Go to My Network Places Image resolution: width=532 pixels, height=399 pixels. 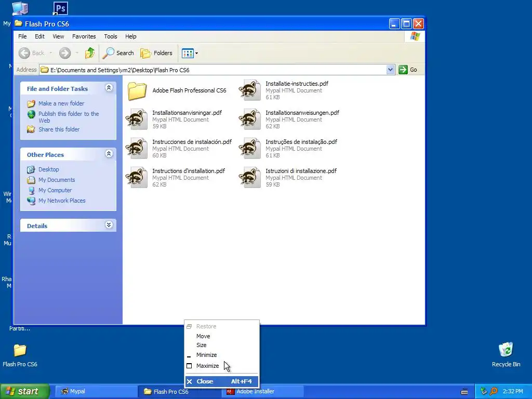point(62,201)
